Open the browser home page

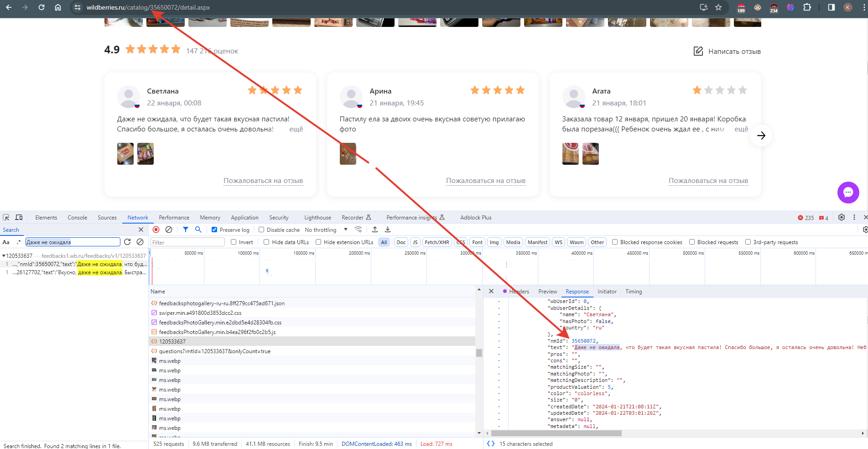pyautogui.click(x=58, y=7)
